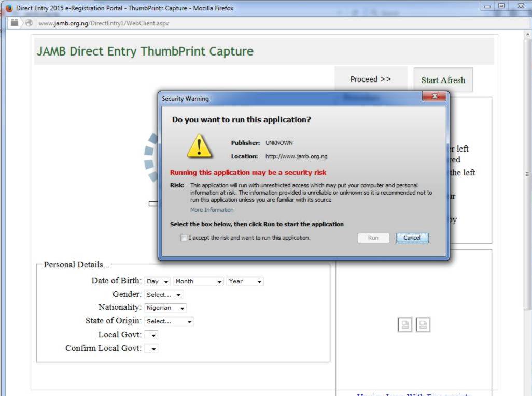Check 'I accept the risk' checkbox
The image size is (532, 396).
184,238
